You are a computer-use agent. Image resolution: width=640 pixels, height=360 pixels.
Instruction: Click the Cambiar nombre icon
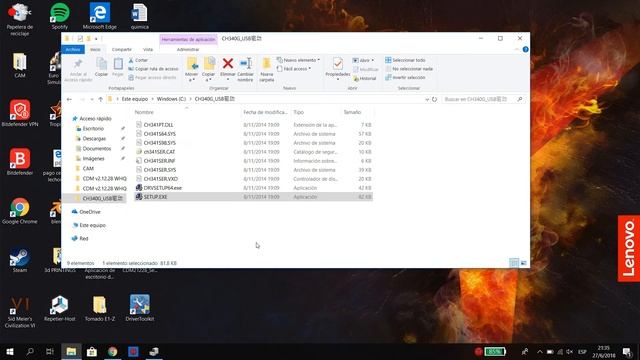[x=245, y=63]
